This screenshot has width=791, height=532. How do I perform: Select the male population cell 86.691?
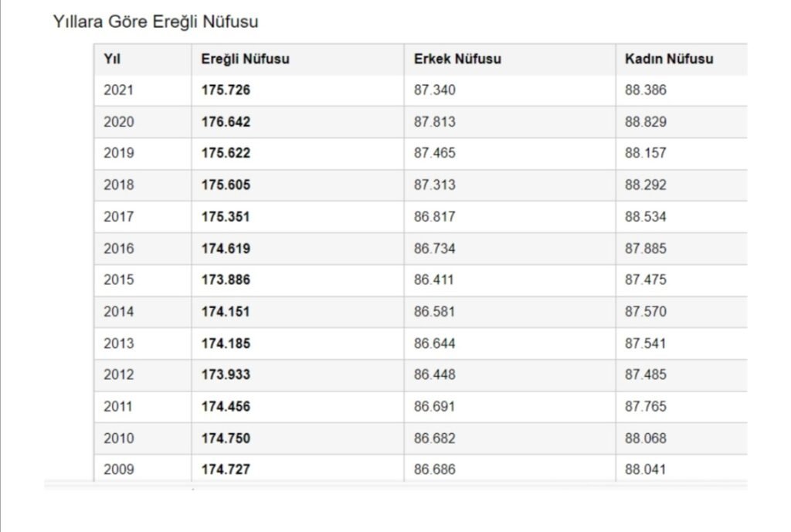click(x=434, y=406)
